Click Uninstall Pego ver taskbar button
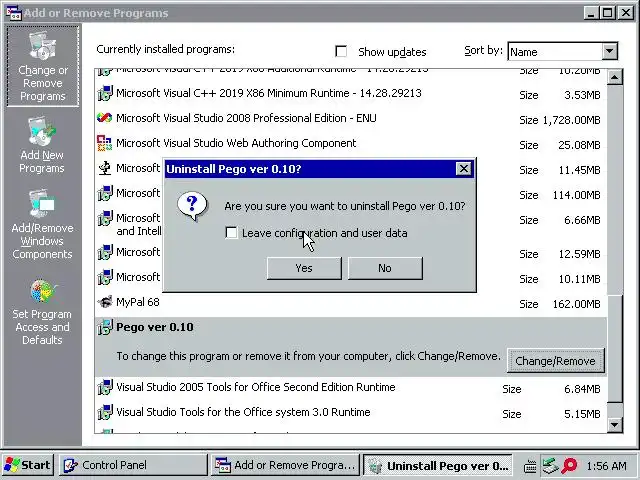 [x=437, y=465]
